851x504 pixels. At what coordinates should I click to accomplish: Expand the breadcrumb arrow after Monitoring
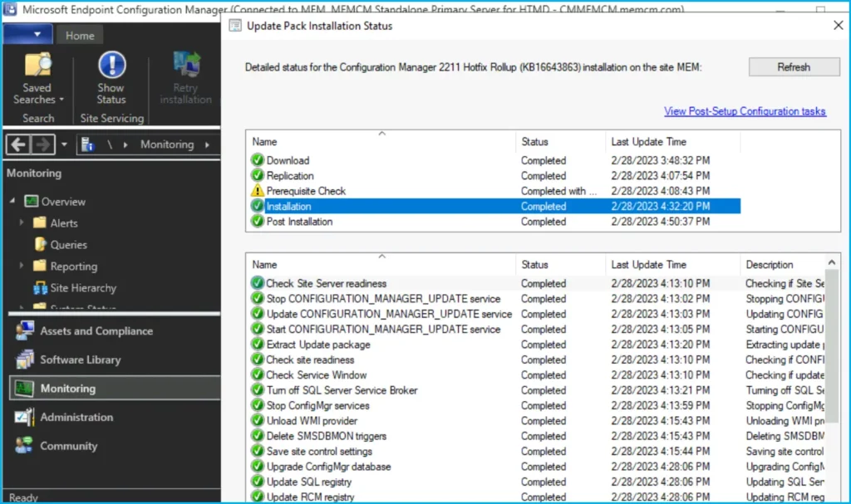point(207,144)
